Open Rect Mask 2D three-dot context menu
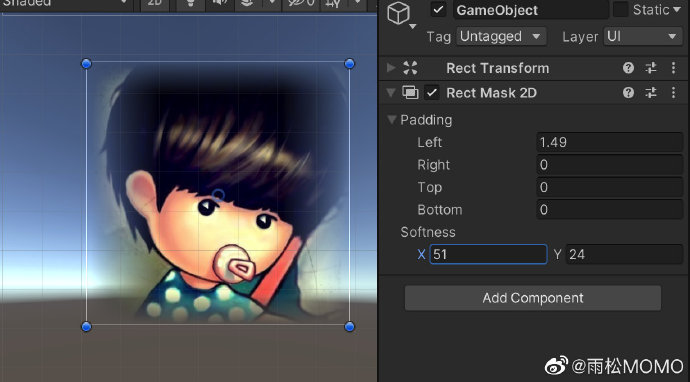 pyautogui.click(x=673, y=93)
